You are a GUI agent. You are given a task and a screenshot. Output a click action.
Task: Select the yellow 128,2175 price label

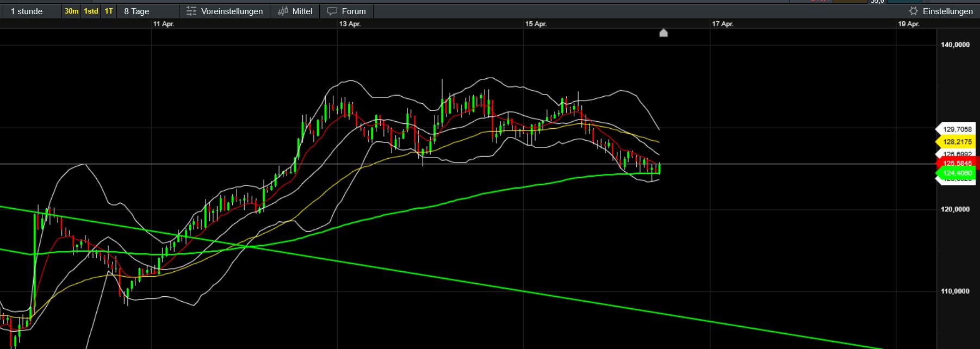point(956,142)
